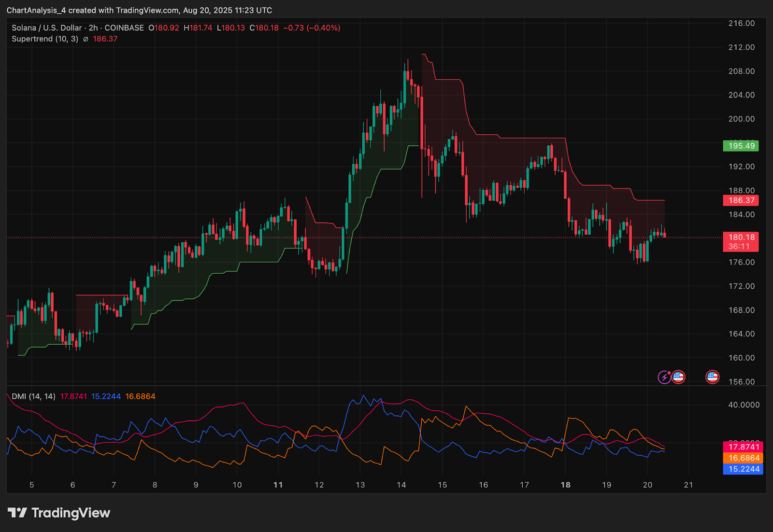
Task: Click the date 11 on the time axis
Action: (x=278, y=485)
